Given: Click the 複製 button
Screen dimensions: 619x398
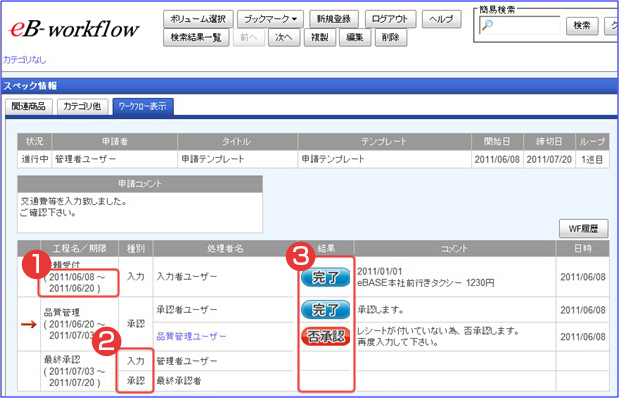Looking at the screenshot, I should click(x=320, y=38).
